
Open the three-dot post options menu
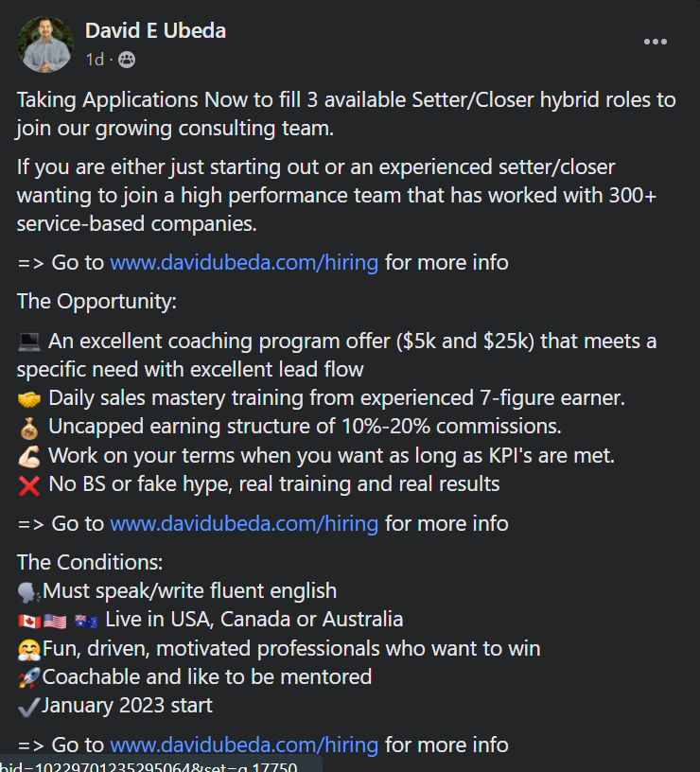[x=655, y=42]
